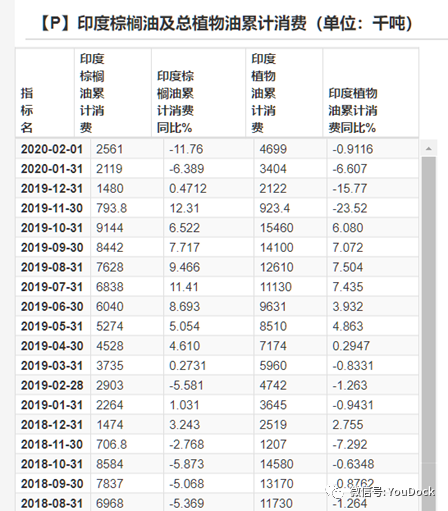Click palm oil value 2119

coord(127,169)
